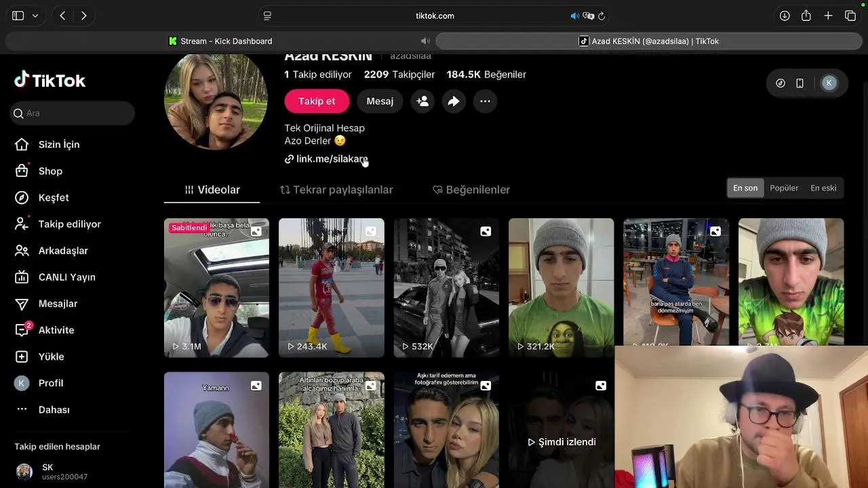Open Arkadaşlar page

pos(52,250)
